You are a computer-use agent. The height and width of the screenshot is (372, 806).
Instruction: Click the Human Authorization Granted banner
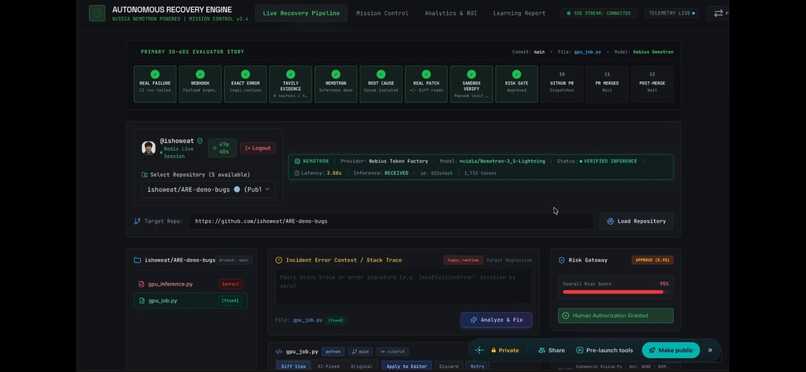coord(616,315)
